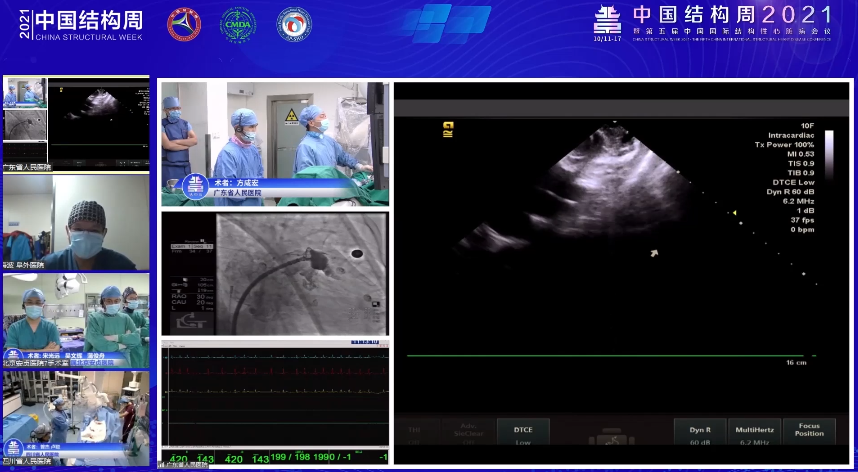The image size is (858, 472).
Task: Select the top-left multi-view hospital thumbnail
Action: [76, 122]
